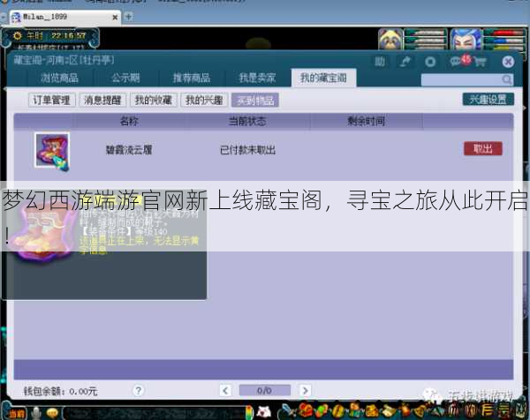Open 我的兴趣 section

(205, 100)
